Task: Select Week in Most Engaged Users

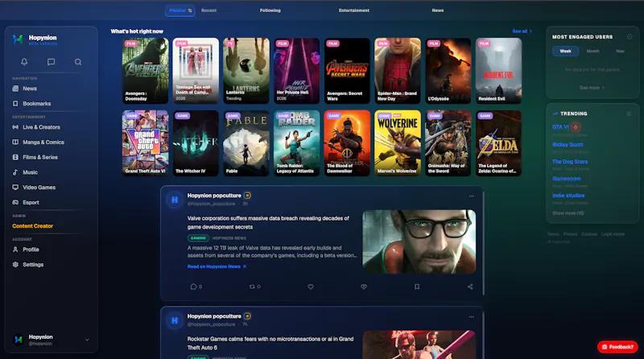Action: click(566, 51)
